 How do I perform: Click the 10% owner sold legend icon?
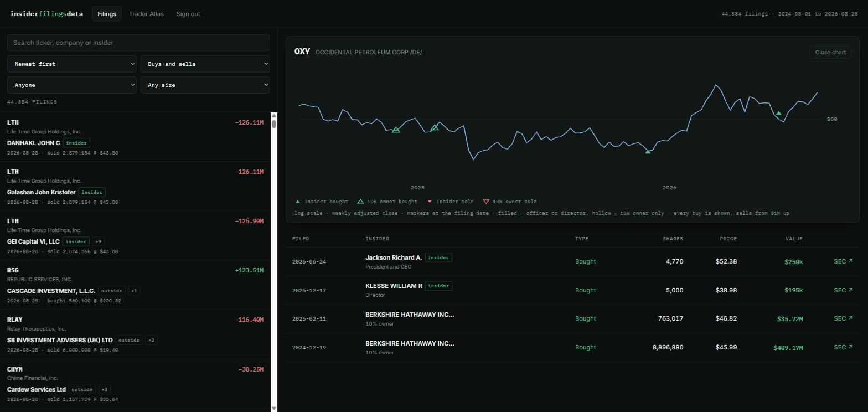point(486,202)
